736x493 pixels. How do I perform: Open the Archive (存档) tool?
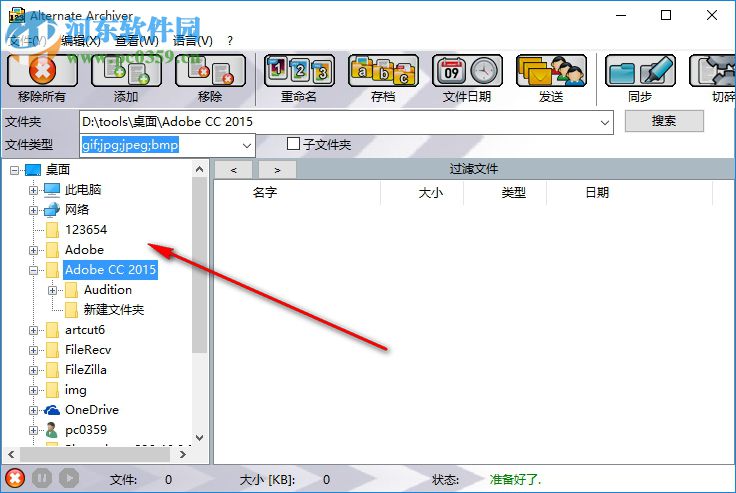(x=383, y=71)
